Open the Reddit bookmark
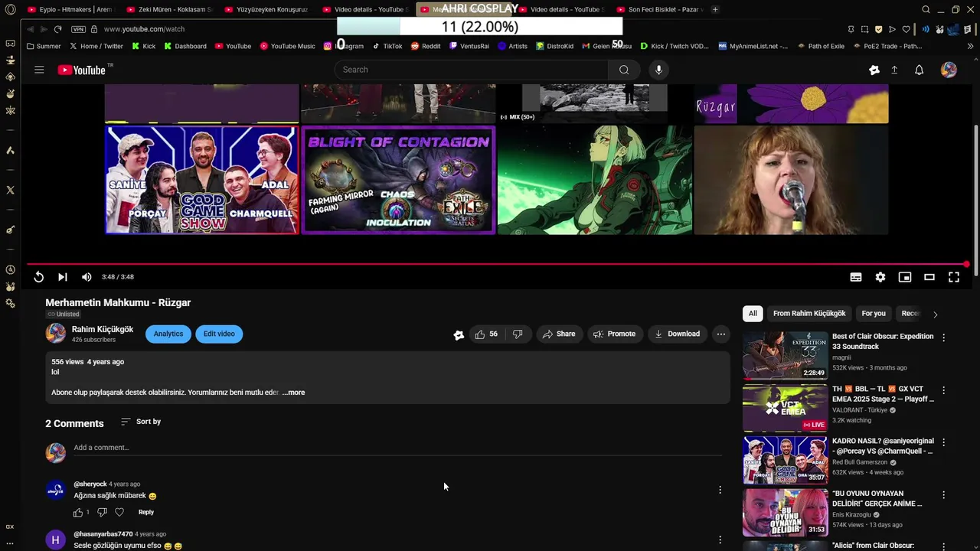This screenshot has height=551, width=980. pos(426,46)
